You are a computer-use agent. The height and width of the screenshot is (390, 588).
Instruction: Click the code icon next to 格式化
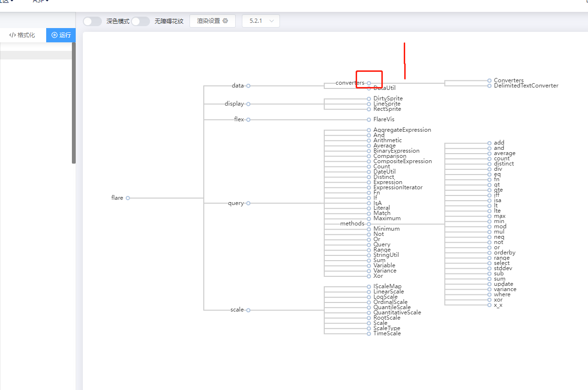tap(12, 35)
